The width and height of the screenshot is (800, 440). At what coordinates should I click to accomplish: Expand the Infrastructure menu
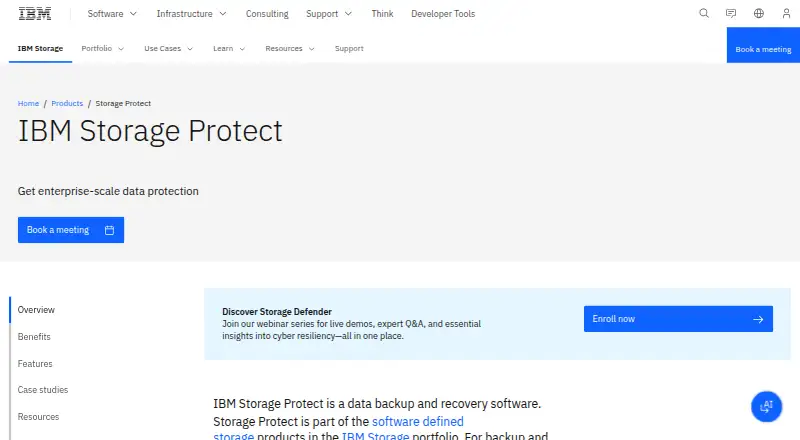tap(191, 14)
